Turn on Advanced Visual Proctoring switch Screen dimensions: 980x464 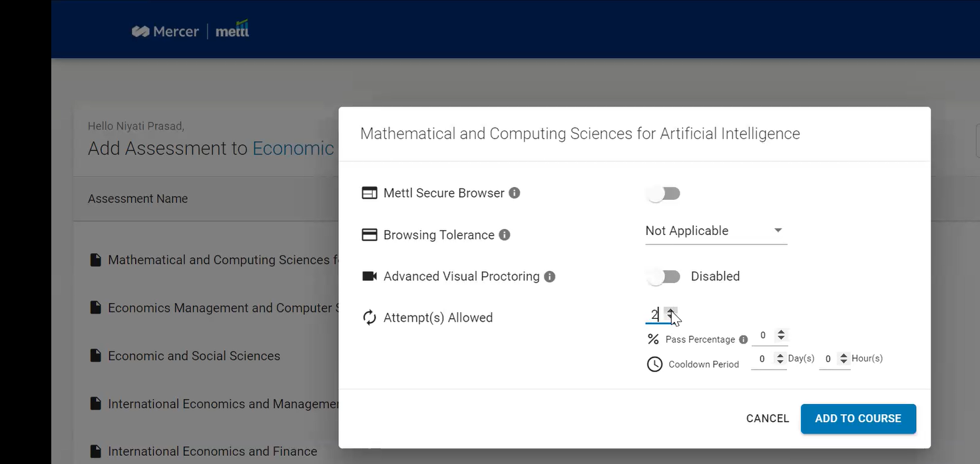coord(663,276)
